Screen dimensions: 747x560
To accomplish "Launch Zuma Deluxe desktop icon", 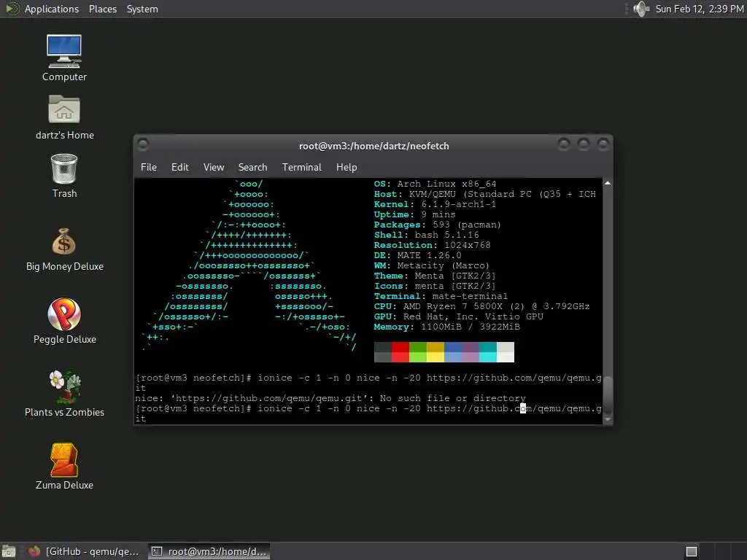I will point(64,467).
